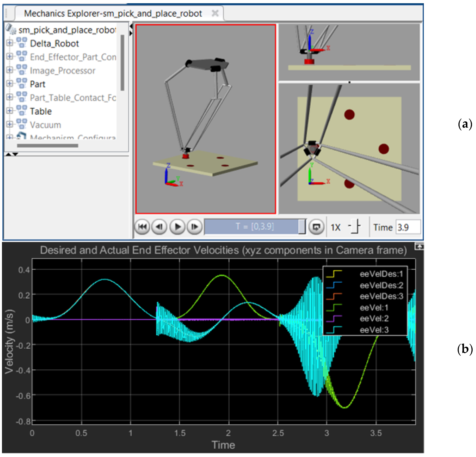Expand the Image_Processor tree node
Image resolution: width=476 pixels, height=457 pixels.
coord(10,70)
